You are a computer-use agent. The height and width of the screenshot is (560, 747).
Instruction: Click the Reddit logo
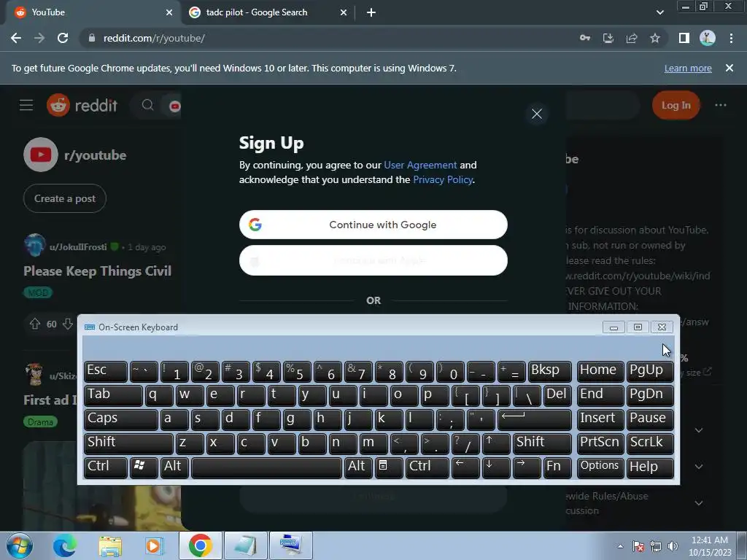pos(82,105)
